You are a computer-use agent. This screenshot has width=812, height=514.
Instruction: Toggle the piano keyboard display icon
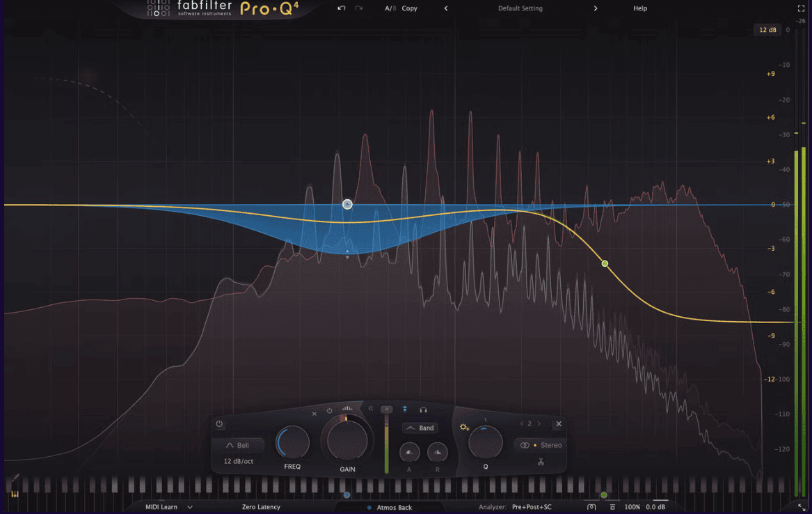pyautogui.click(x=15, y=494)
